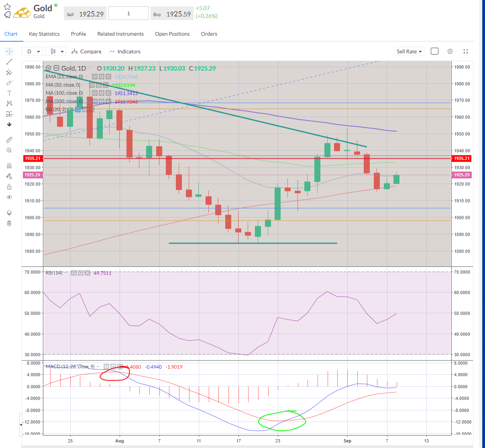Toggle hide all drawings eye icon

[9, 197]
